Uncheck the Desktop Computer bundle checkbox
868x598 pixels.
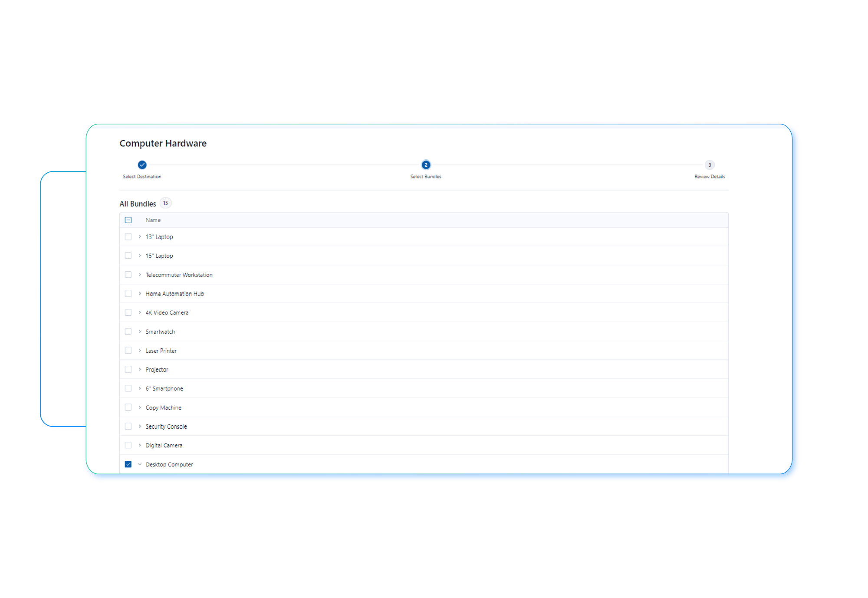(128, 464)
